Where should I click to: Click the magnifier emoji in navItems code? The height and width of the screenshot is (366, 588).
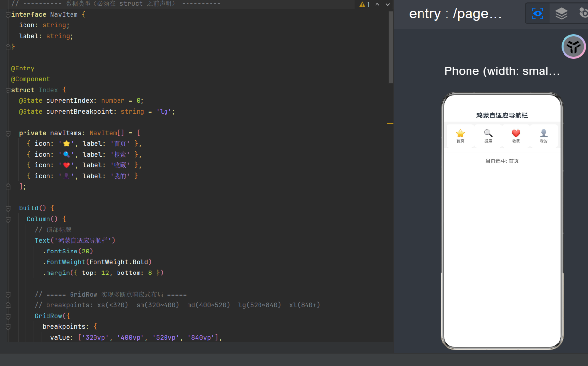pyautogui.click(x=67, y=155)
